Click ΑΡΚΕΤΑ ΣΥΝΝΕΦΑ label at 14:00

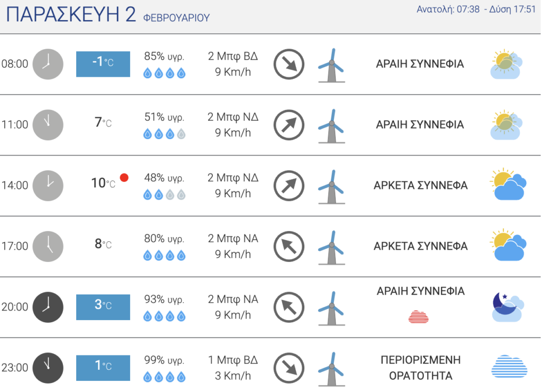(421, 186)
